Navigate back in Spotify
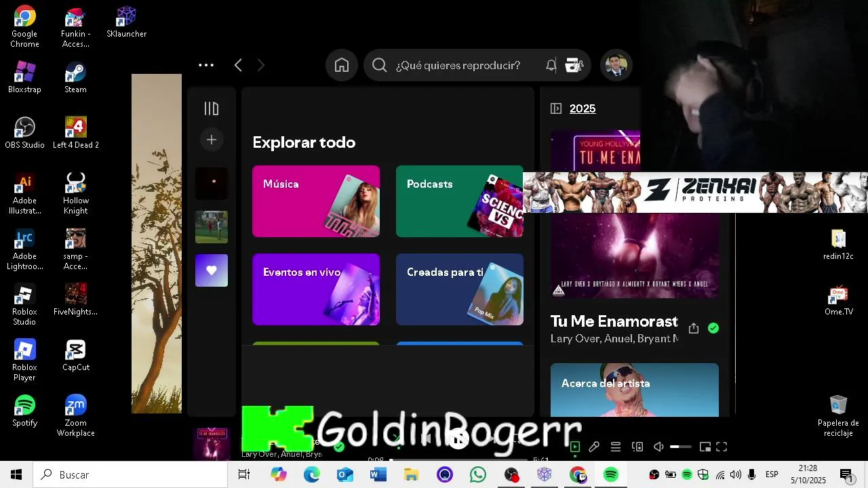The height and width of the screenshot is (488, 868). point(238,65)
